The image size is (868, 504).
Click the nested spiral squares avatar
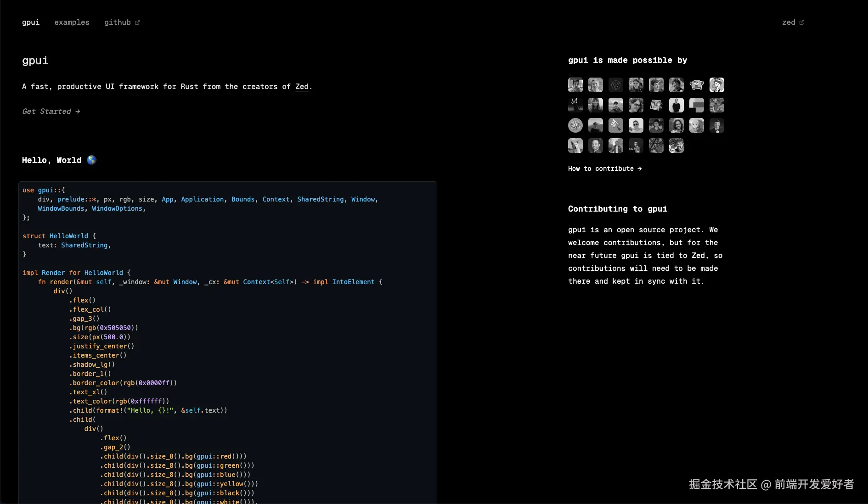656,105
